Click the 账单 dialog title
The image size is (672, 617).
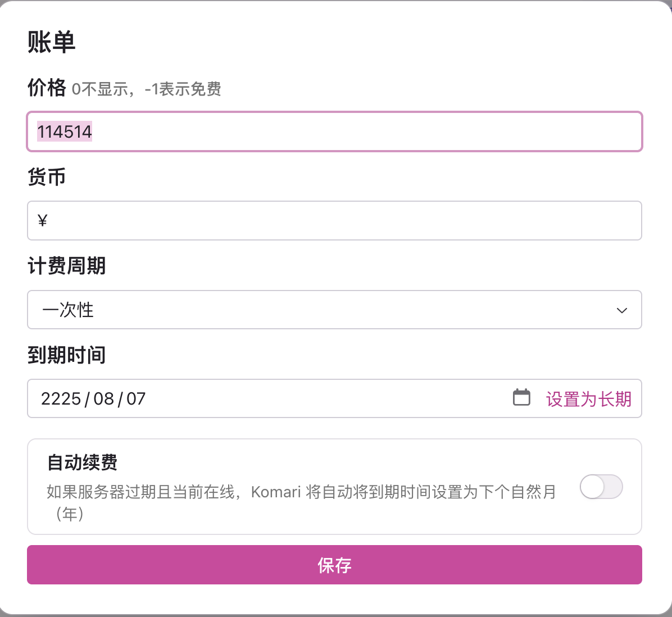(51, 42)
